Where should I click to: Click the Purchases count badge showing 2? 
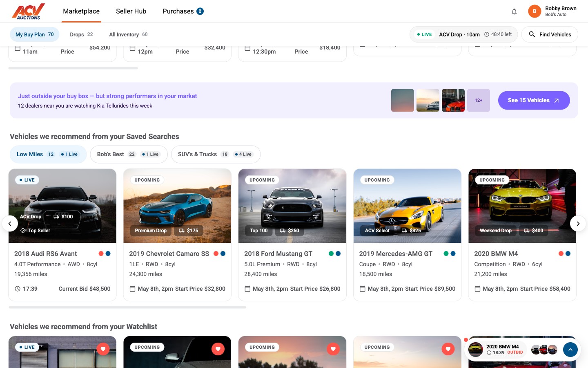coord(200,11)
